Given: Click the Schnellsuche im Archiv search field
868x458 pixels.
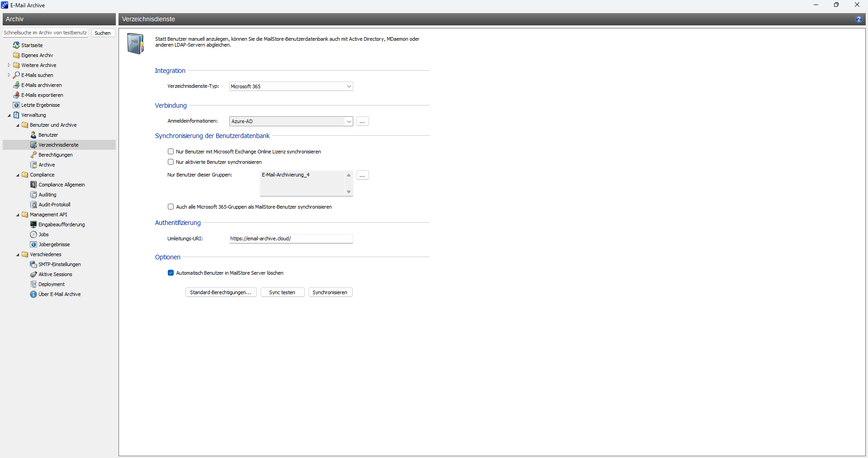Looking at the screenshot, I should pos(45,33).
